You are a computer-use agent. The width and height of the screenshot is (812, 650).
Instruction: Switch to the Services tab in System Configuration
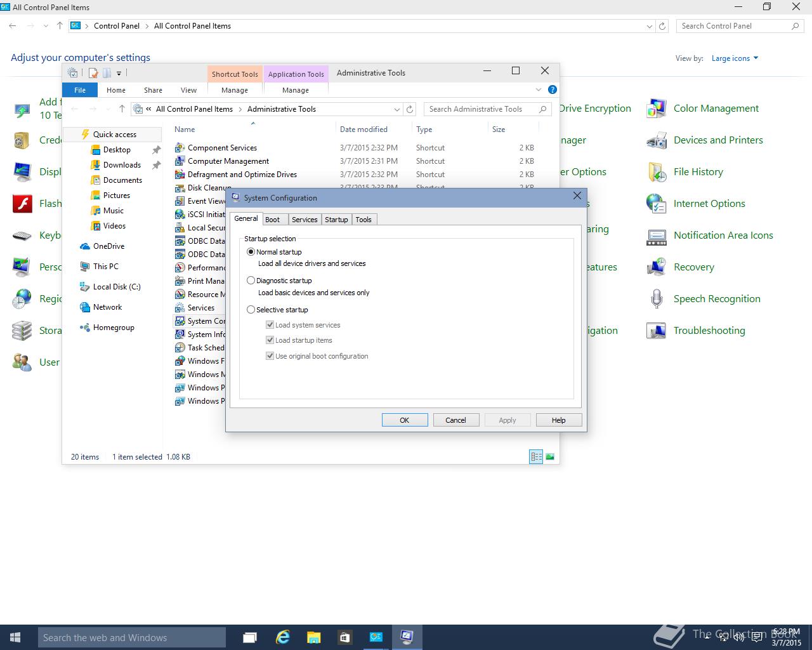click(x=304, y=220)
